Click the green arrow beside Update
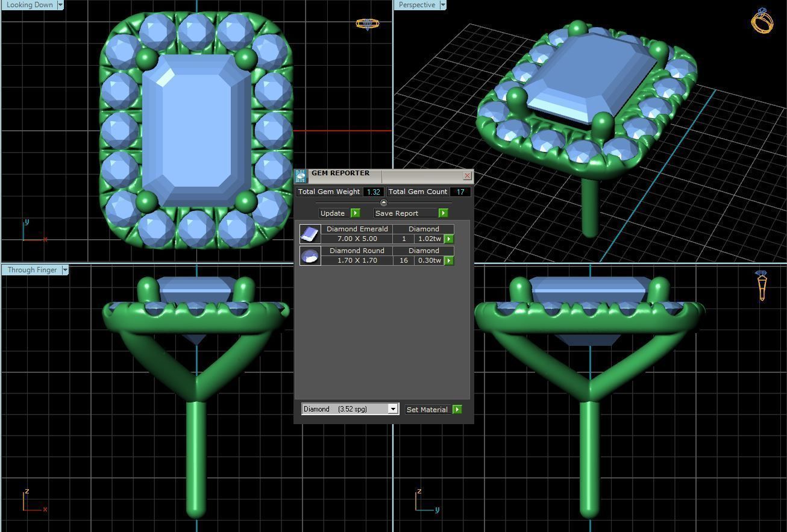The width and height of the screenshot is (787, 532). [x=356, y=213]
